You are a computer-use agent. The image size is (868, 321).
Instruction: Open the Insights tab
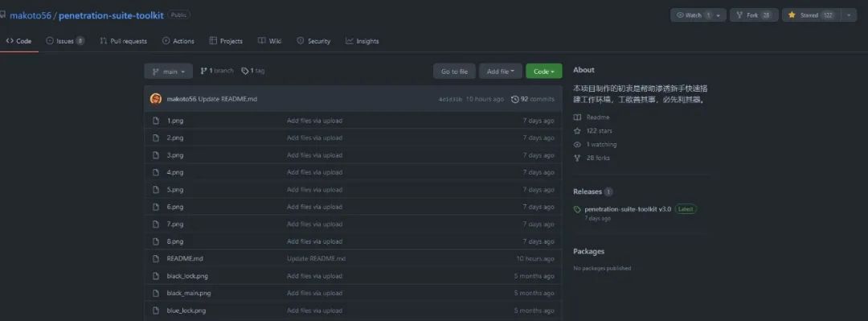(x=362, y=41)
